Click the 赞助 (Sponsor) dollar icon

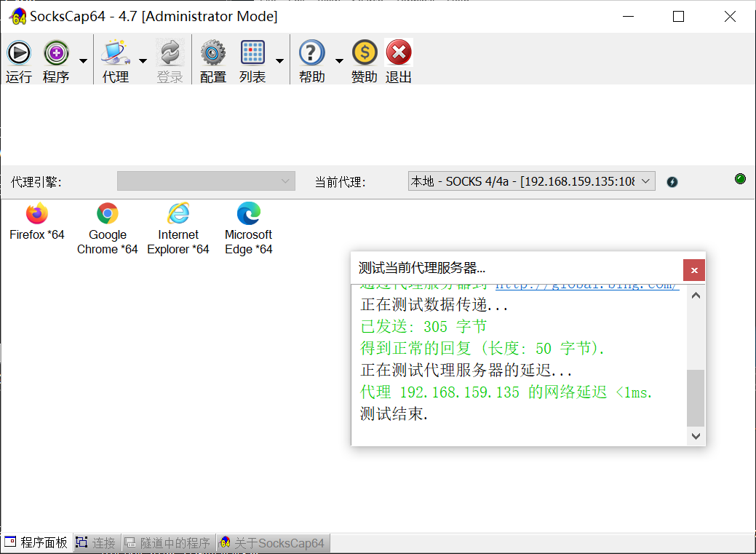[x=365, y=52]
